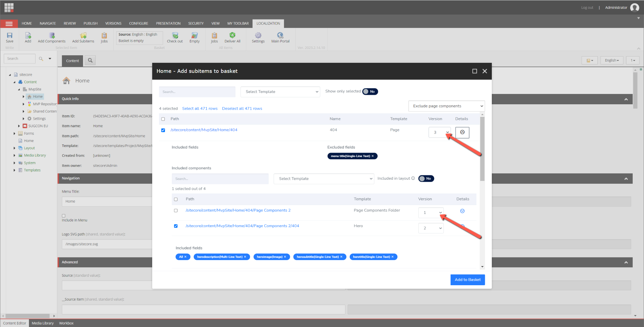Viewport: 644px width, 327px height.
Task: Click the Add item ribbon icon
Action: pos(28,37)
